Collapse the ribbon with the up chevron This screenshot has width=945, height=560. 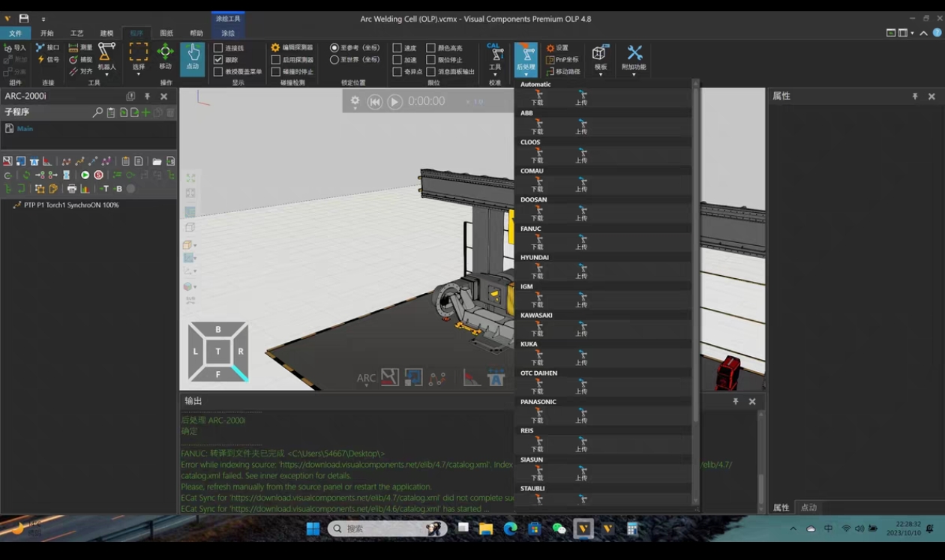point(923,33)
